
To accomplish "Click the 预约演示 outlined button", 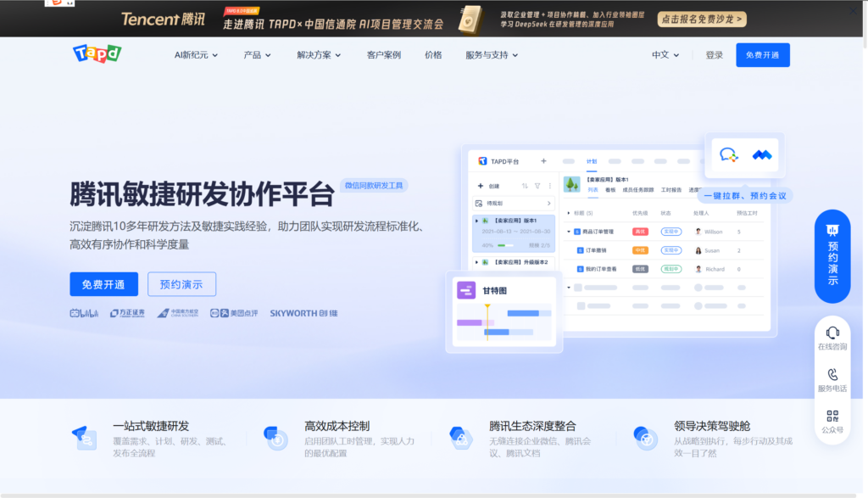I will (x=181, y=284).
